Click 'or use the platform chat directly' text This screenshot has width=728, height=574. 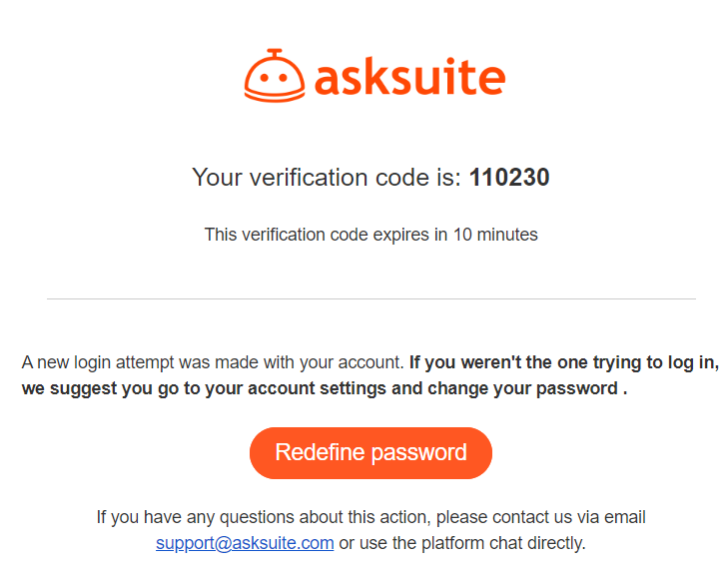(462, 543)
